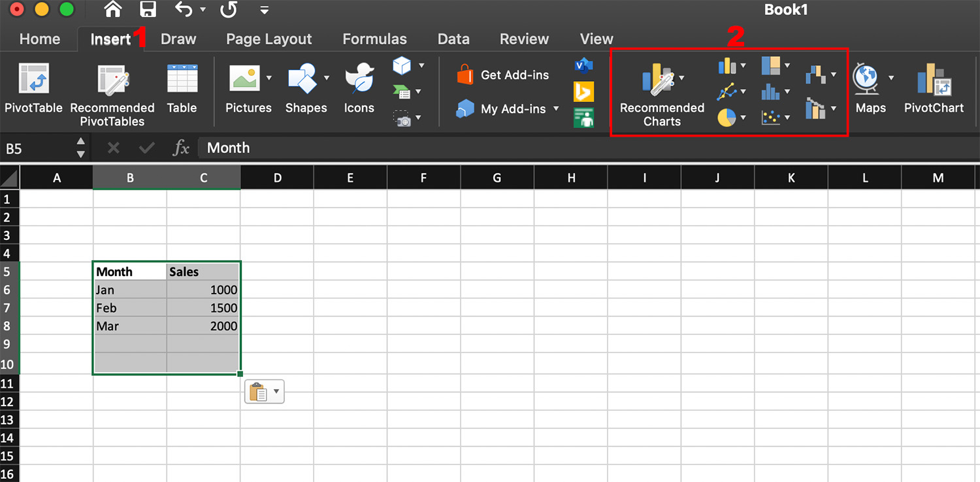Insert a statistic (histogram) chart
The height and width of the screenshot is (482, 980).
coord(770,92)
